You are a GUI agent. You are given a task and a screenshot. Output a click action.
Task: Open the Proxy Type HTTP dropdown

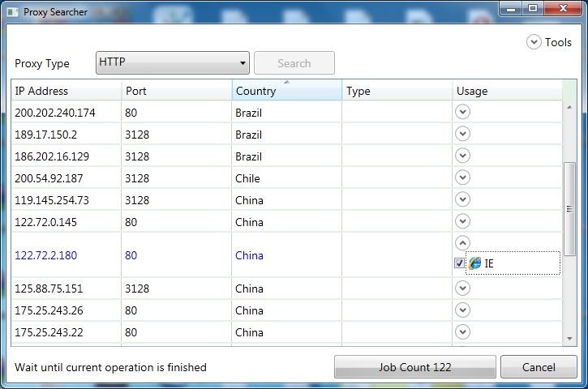173,63
